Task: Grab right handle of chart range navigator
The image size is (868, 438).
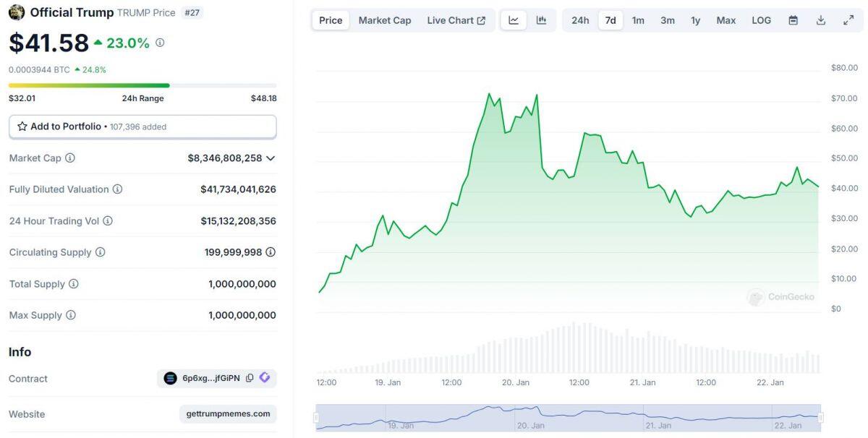Action: coord(821,418)
